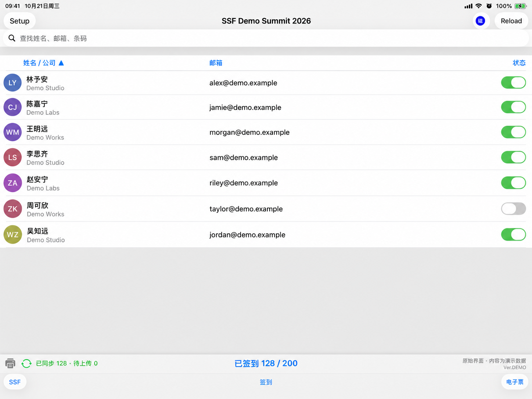Select the WM avatar for 王明远
This screenshot has width=532, height=399.
click(x=12, y=132)
